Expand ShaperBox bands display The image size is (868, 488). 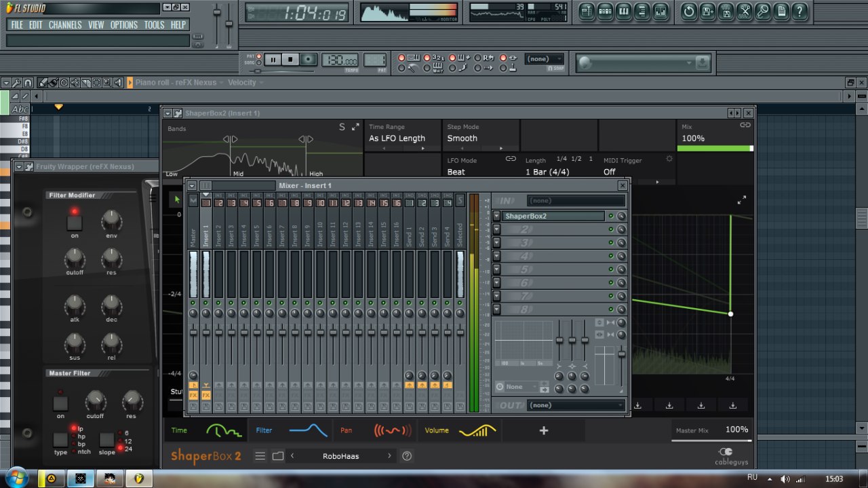(x=355, y=127)
